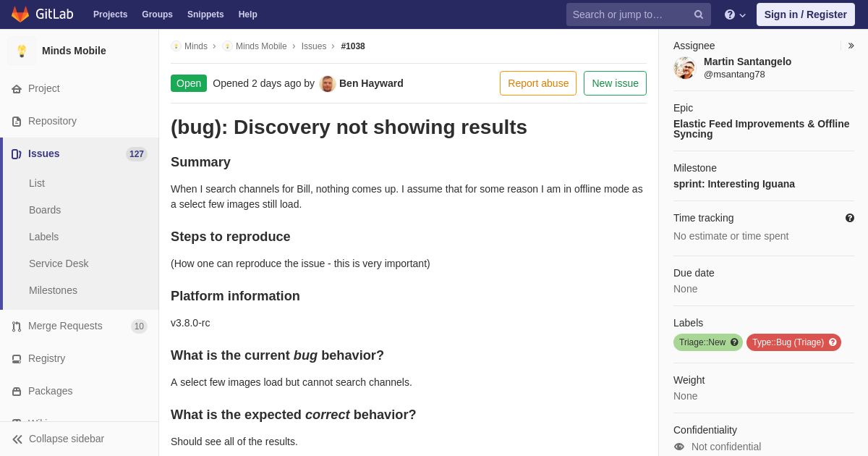868x456 pixels.
Task: Click the Collapse sidebar text
Action: click(67, 439)
